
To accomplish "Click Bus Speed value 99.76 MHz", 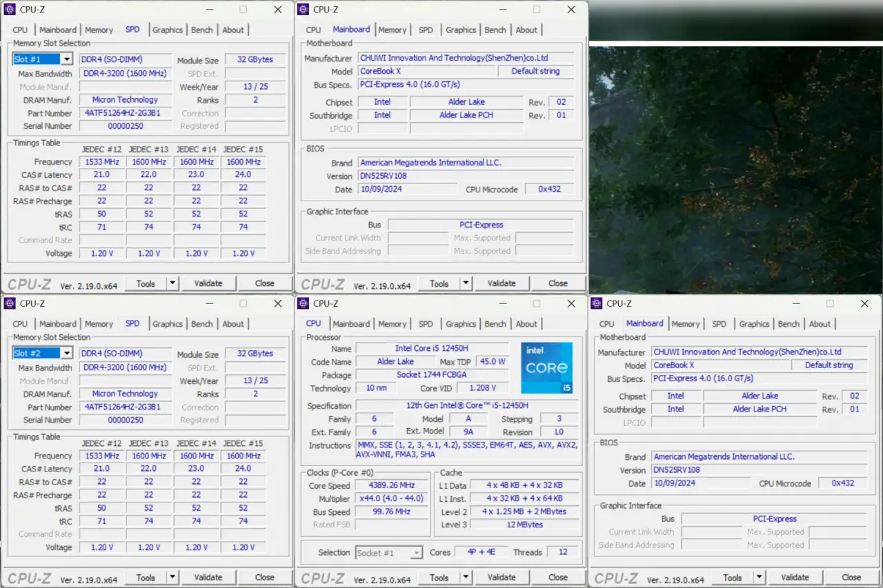I will pos(391,511).
